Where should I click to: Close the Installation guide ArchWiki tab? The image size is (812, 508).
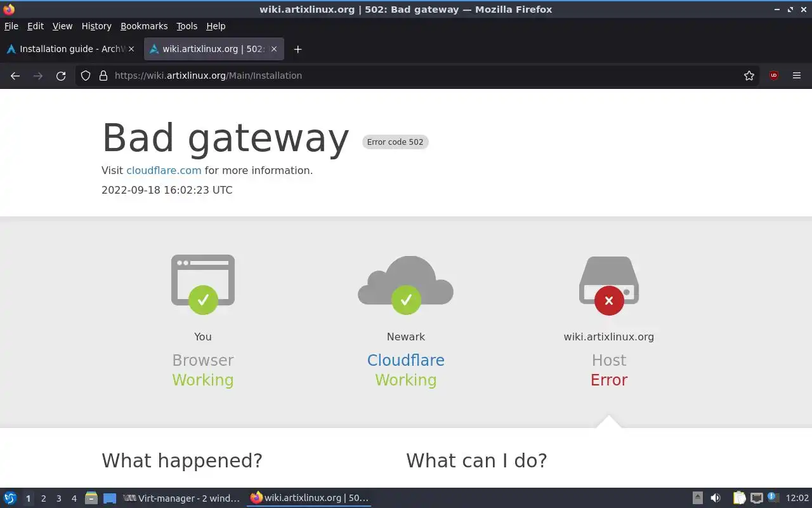pyautogui.click(x=132, y=49)
